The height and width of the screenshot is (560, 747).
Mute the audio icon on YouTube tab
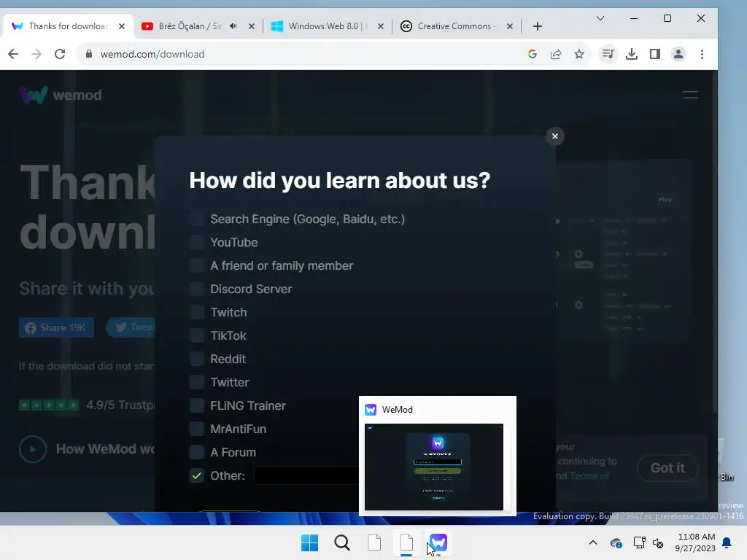coord(233,26)
